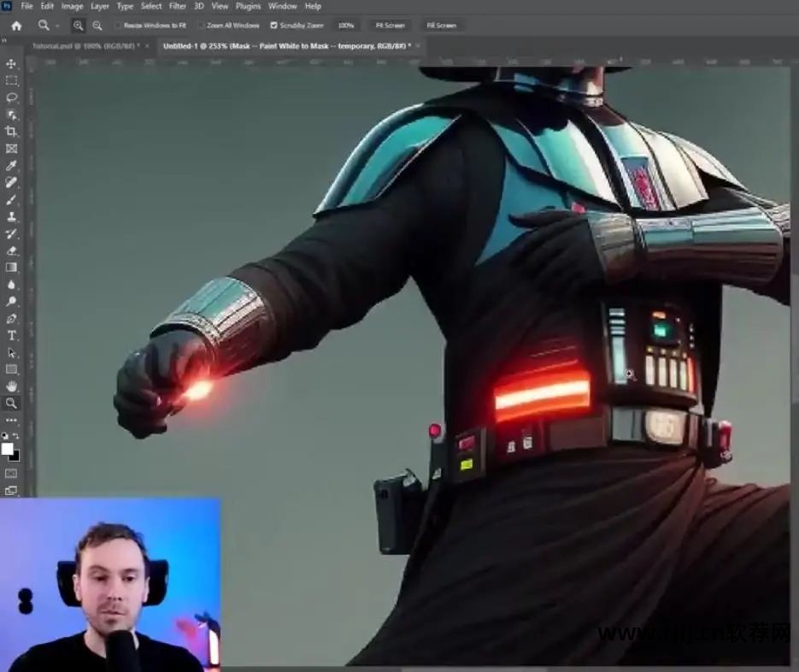Click the white foreground color swatch
This screenshot has width=799, height=672.
8,449
